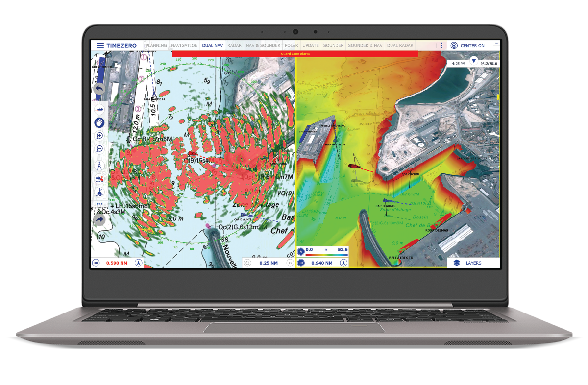Click the red Guard Zone Alarm banner
Viewport: 588px width, 385px height.
click(x=295, y=54)
